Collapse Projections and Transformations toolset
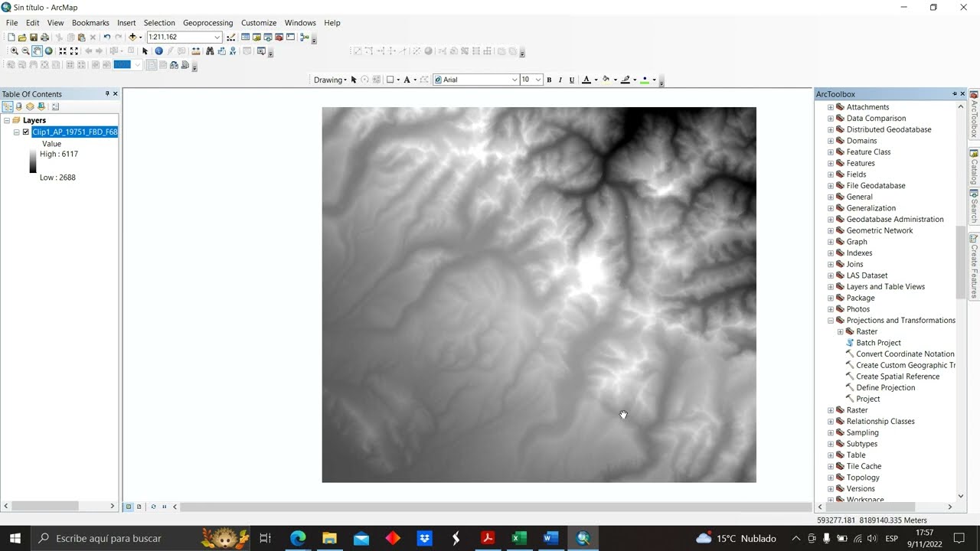This screenshot has height=551, width=980. click(x=831, y=321)
